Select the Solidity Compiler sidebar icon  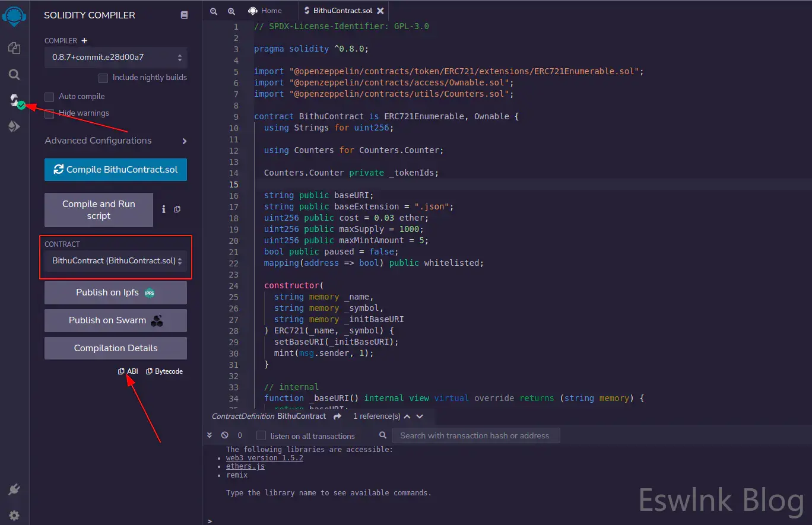pyautogui.click(x=14, y=100)
